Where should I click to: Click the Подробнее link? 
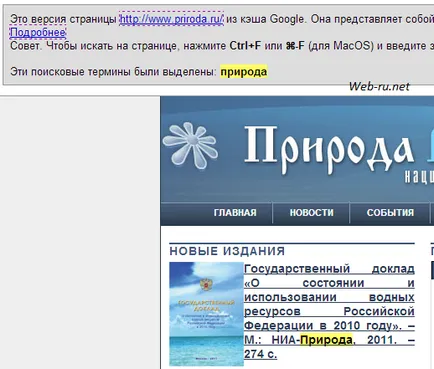(x=38, y=32)
